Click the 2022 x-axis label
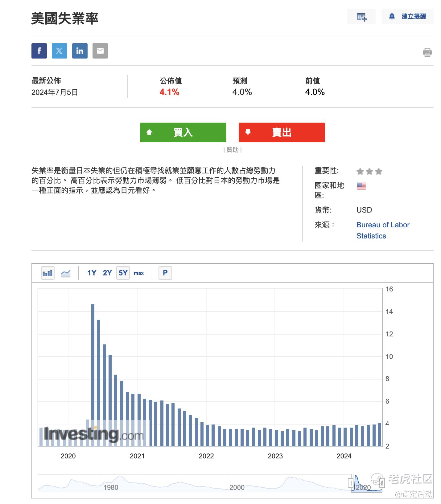The height and width of the screenshot is (504, 441). tap(206, 456)
